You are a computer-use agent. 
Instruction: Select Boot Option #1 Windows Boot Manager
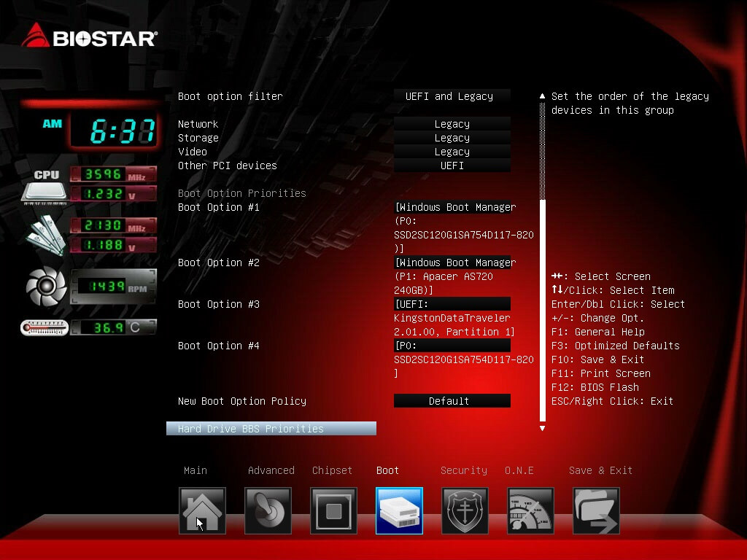[x=454, y=207]
